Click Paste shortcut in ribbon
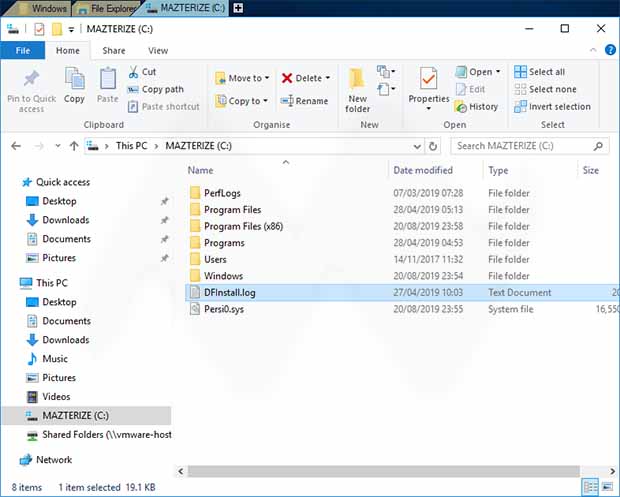The image size is (620, 497). (x=164, y=107)
